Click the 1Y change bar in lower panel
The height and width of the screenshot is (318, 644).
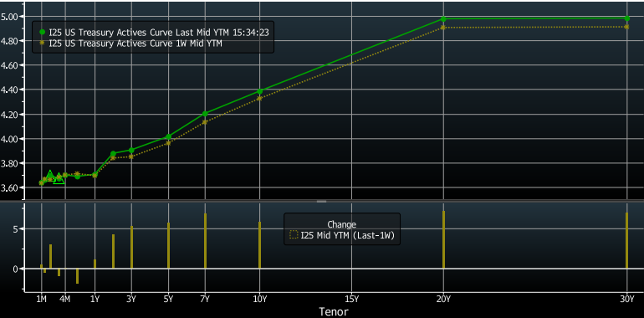95,264
